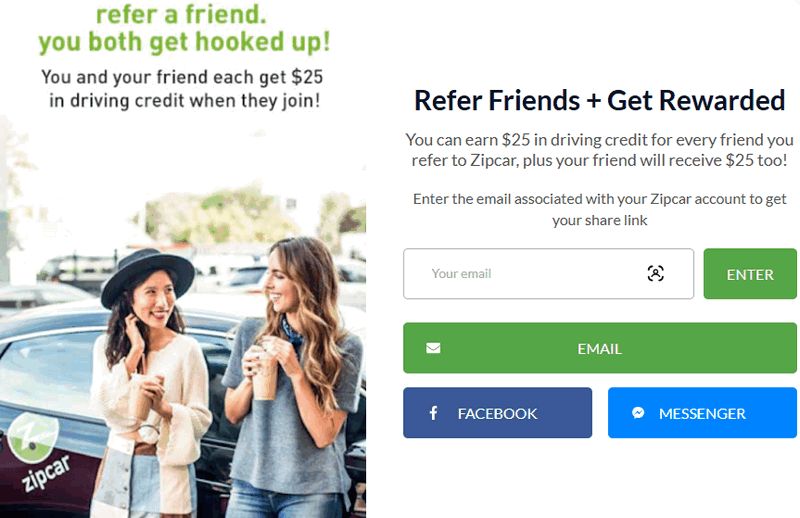Share via the green EMAIL button
Image resolution: width=800 pixels, height=518 pixels.
click(x=600, y=348)
